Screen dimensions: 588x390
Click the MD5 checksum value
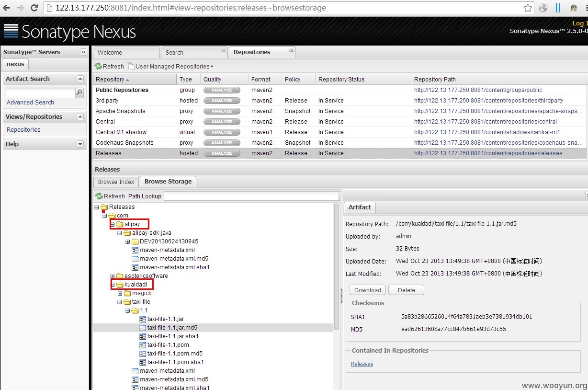click(453, 329)
